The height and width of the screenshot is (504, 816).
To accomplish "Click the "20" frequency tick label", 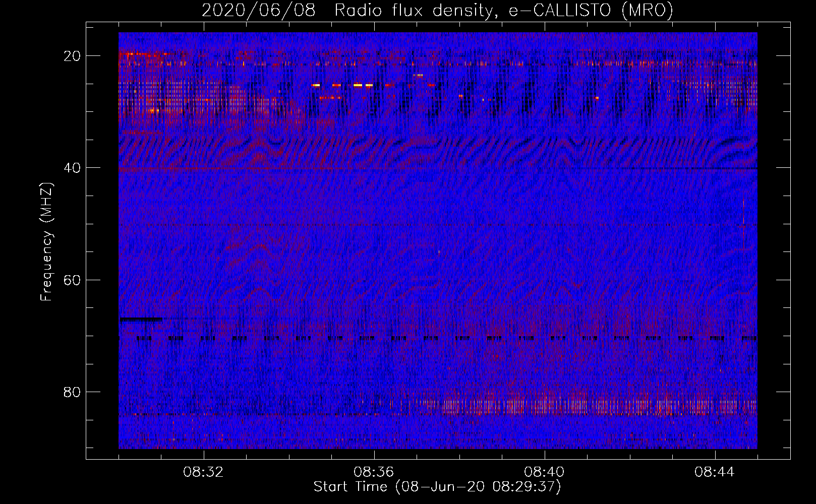I will point(73,56).
